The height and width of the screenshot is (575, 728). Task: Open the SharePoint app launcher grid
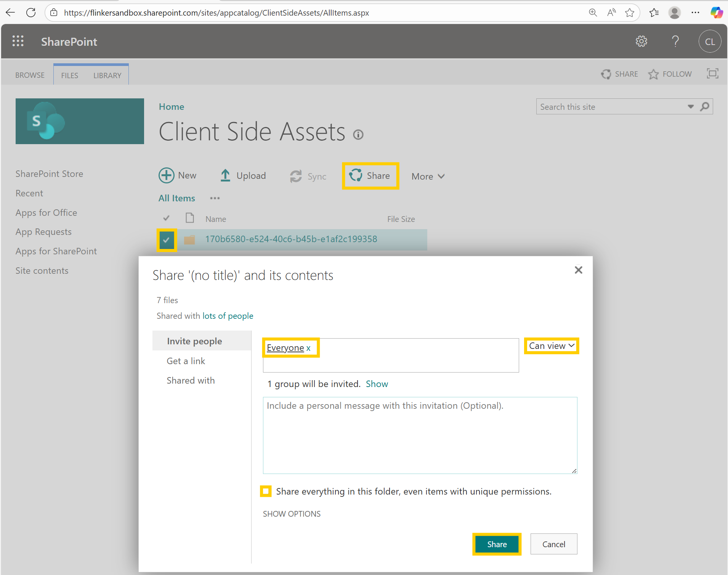point(18,41)
